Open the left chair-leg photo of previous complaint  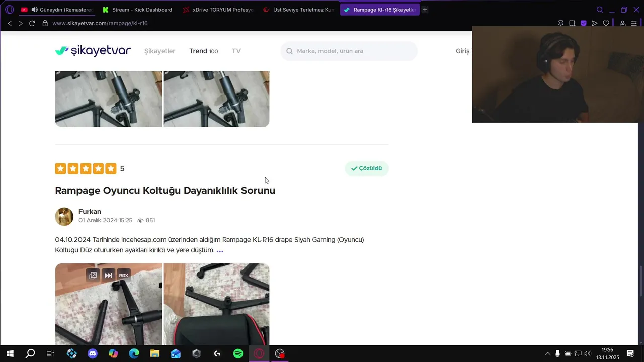click(x=108, y=99)
